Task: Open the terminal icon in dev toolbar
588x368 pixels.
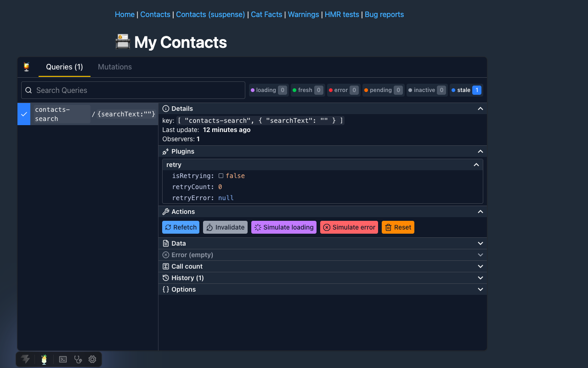Action: [x=63, y=359]
